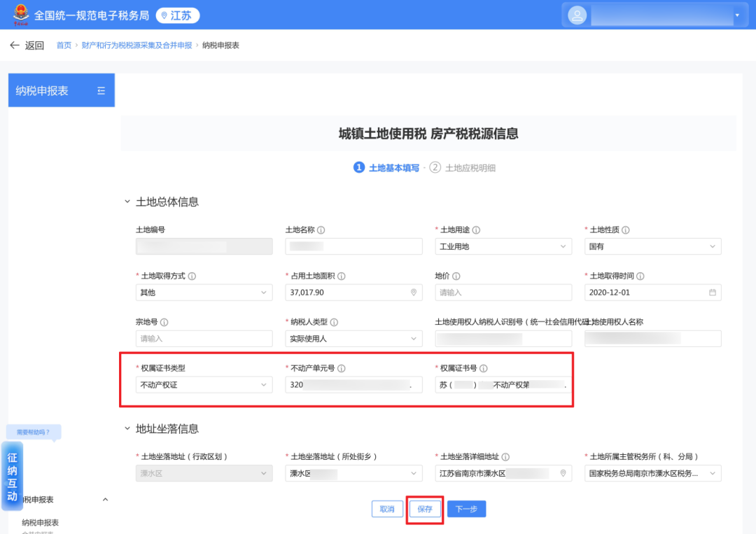Click the 保存 button
The width and height of the screenshot is (756, 534).
[x=425, y=509]
